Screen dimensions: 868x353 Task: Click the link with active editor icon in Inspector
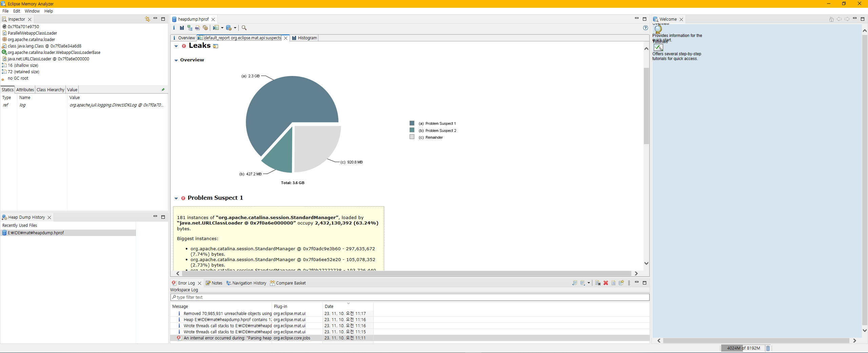(x=147, y=19)
